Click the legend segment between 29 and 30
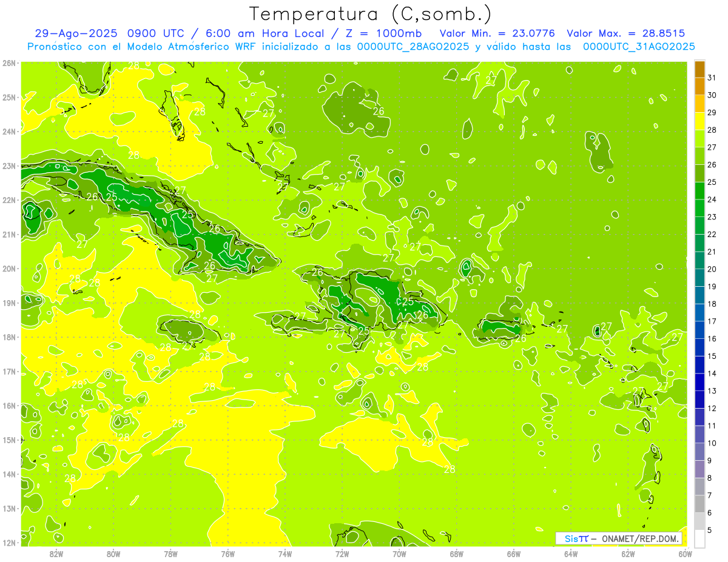Screen dimensions: 728x562 pyautogui.click(x=699, y=104)
